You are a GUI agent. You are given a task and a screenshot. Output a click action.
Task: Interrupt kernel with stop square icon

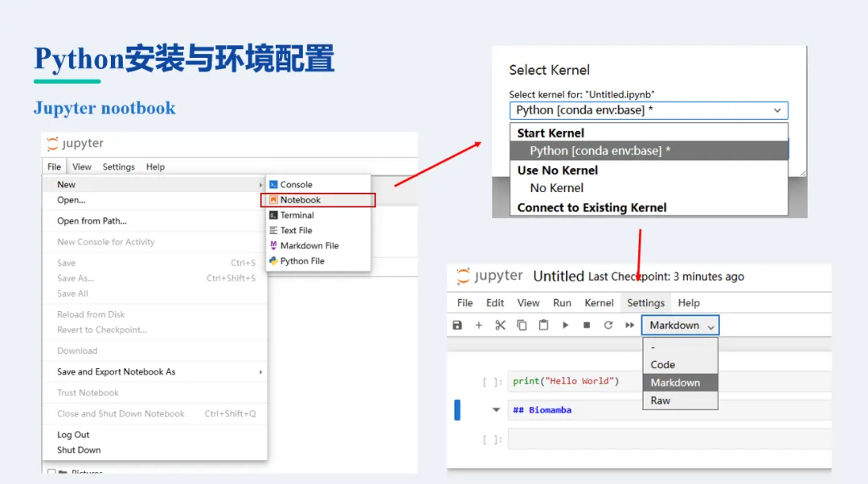587,325
